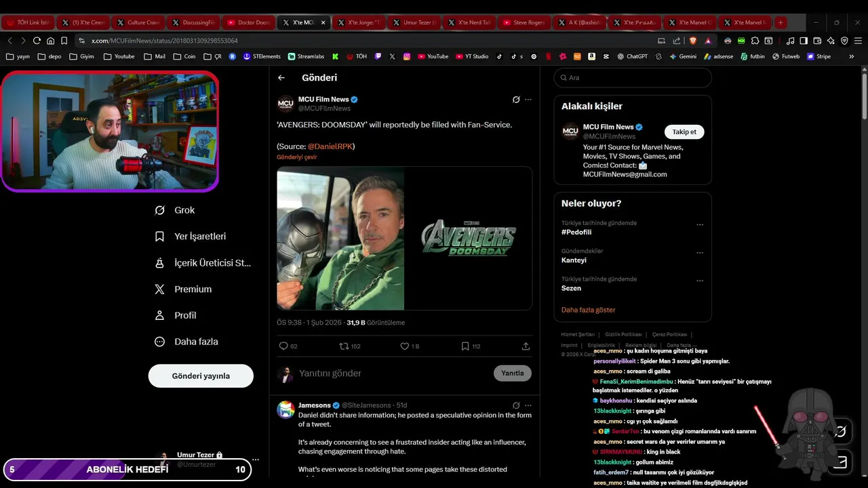Switch to Culture Crave tab

pyautogui.click(x=138, y=22)
